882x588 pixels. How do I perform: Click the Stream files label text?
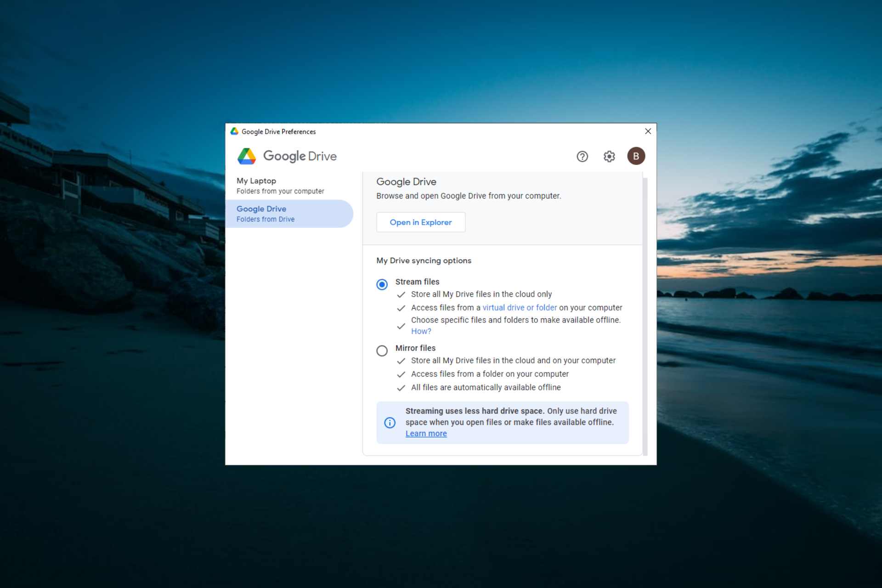pyautogui.click(x=417, y=282)
